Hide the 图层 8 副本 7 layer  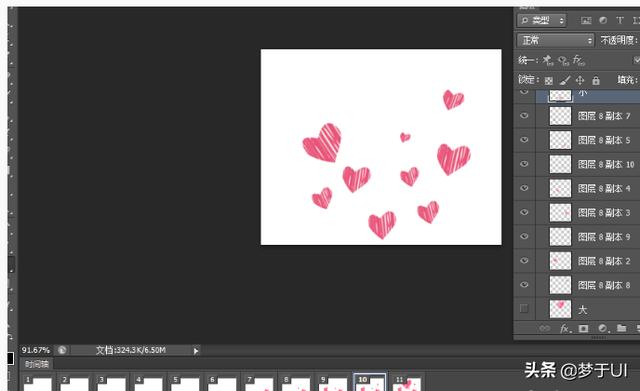(x=524, y=116)
